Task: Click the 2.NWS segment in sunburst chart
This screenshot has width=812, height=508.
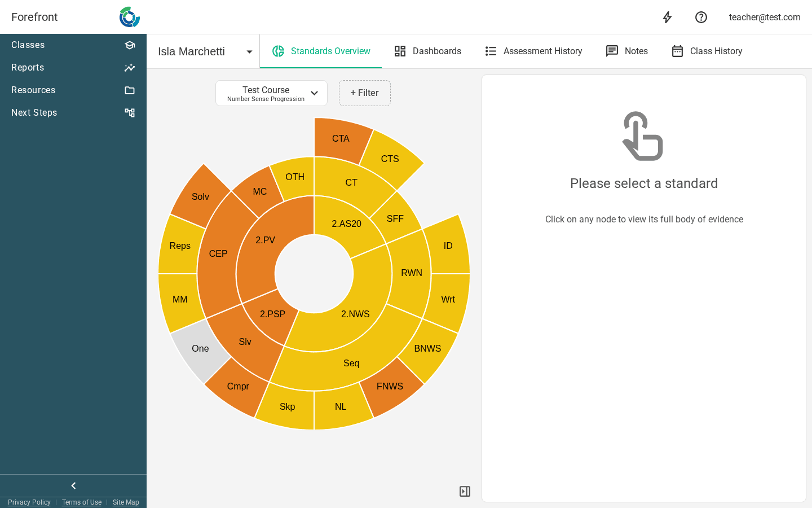Action: 355,314
